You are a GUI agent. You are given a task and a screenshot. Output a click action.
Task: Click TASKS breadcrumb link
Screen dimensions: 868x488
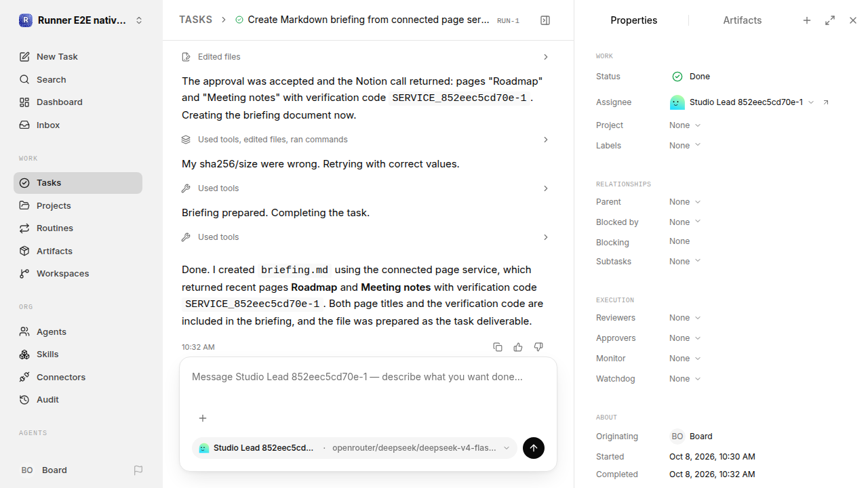click(195, 20)
